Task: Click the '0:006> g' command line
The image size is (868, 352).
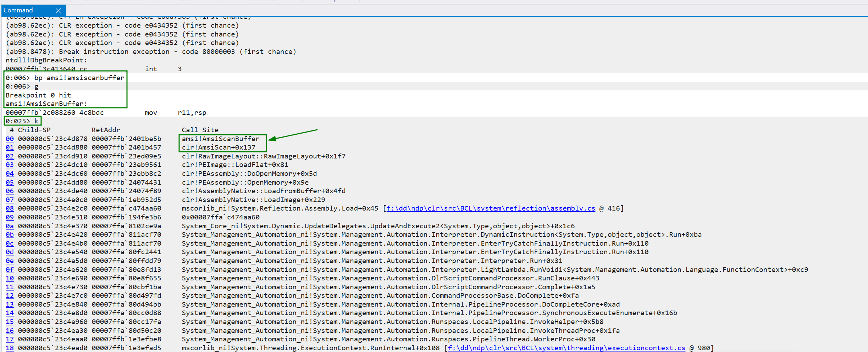Action: (22, 86)
